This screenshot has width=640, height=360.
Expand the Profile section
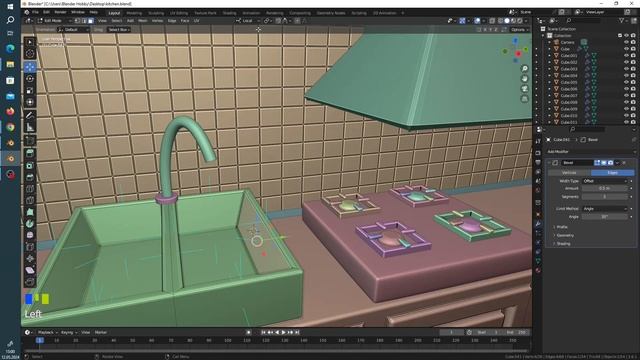tap(562, 227)
